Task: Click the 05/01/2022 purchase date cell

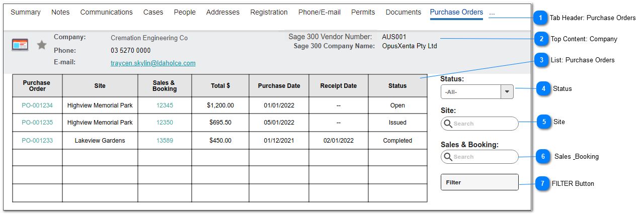Action: pos(279,123)
